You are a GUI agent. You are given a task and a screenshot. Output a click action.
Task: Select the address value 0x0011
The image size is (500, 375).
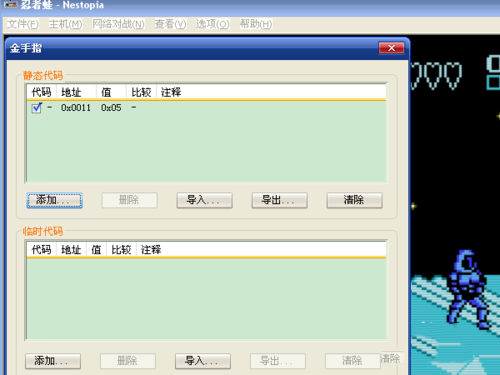[x=76, y=108]
